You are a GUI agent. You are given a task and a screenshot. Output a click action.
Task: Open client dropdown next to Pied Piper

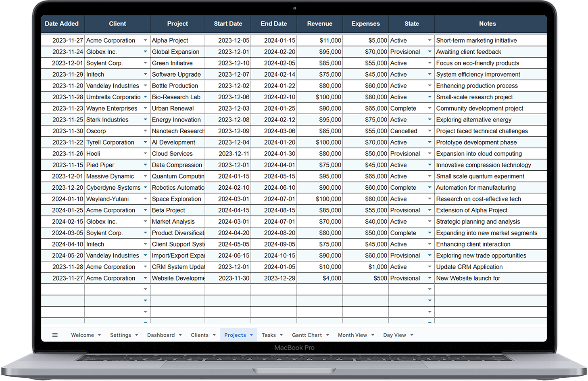click(x=145, y=165)
